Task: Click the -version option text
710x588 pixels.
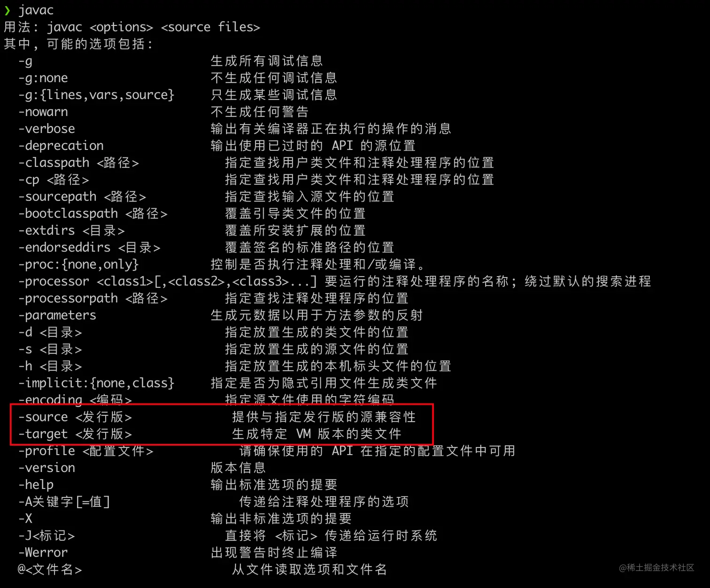Action: pos(47,468)
